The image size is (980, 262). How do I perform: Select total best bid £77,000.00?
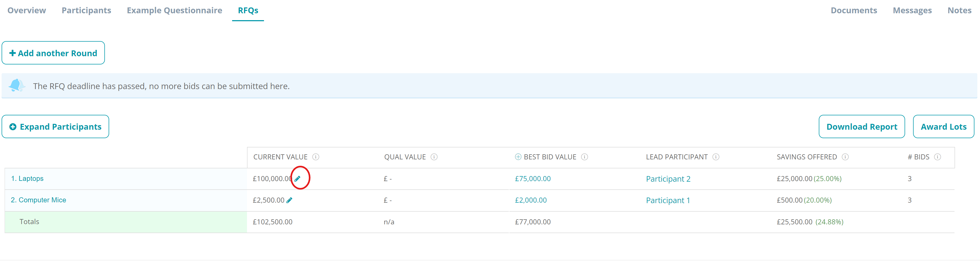(x=532, y=222)
